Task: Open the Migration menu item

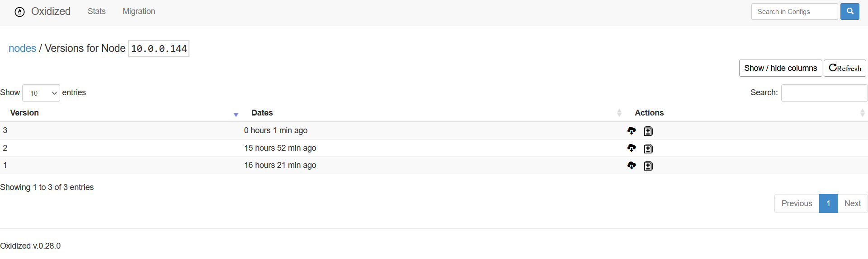Action: (139, 11)
